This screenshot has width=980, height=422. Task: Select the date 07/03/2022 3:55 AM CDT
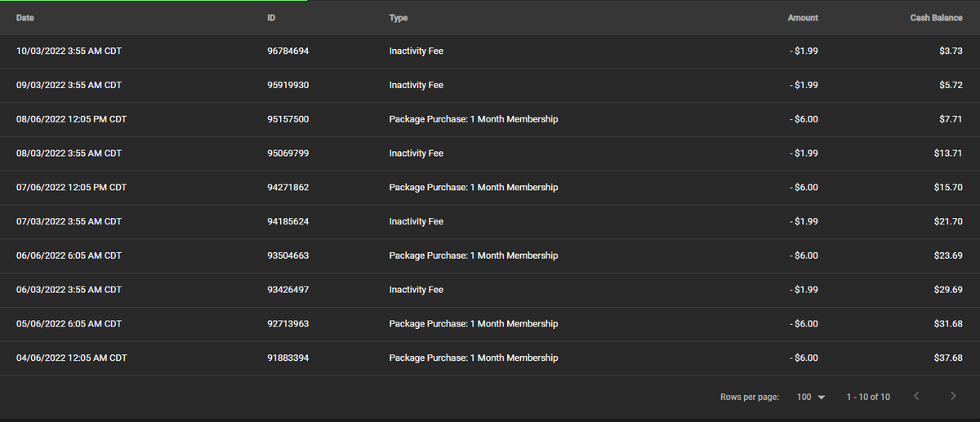tap(69, 222)
